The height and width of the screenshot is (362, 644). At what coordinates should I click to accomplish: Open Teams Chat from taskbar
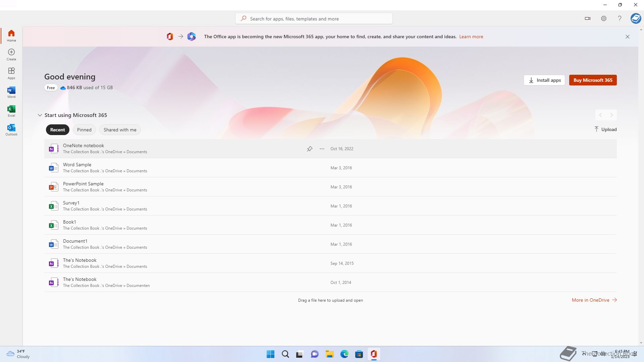pyautogui.click(x=315, y=354)
